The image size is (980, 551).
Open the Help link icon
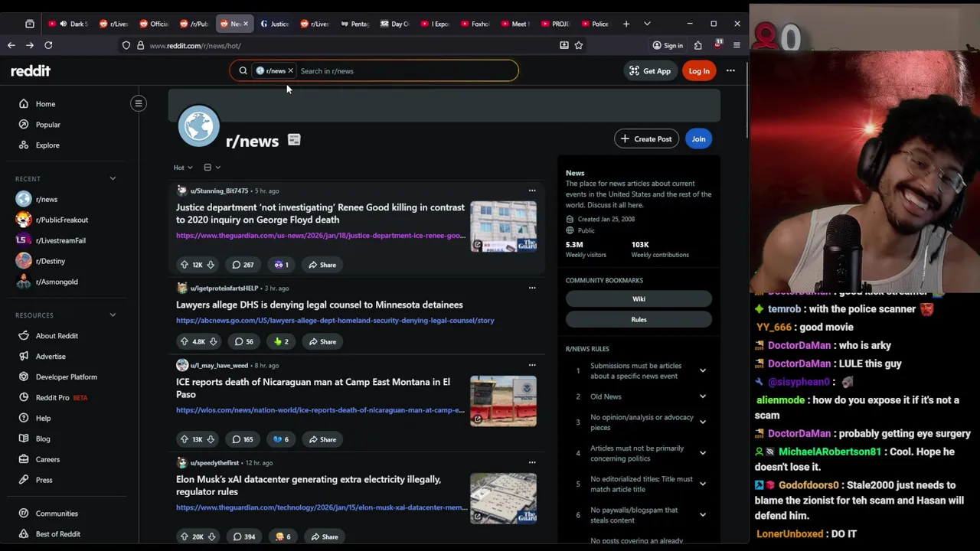pos(24,419)
